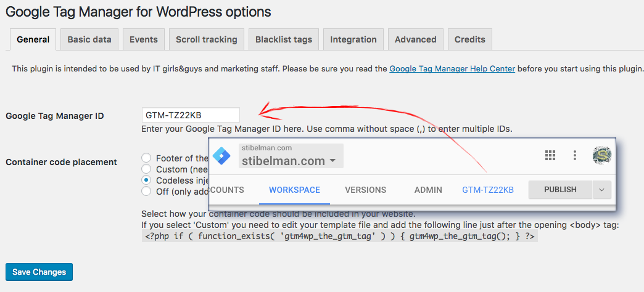Click the Publish button
The width and height of the screenshot is (644, 292).
point(560,190)
